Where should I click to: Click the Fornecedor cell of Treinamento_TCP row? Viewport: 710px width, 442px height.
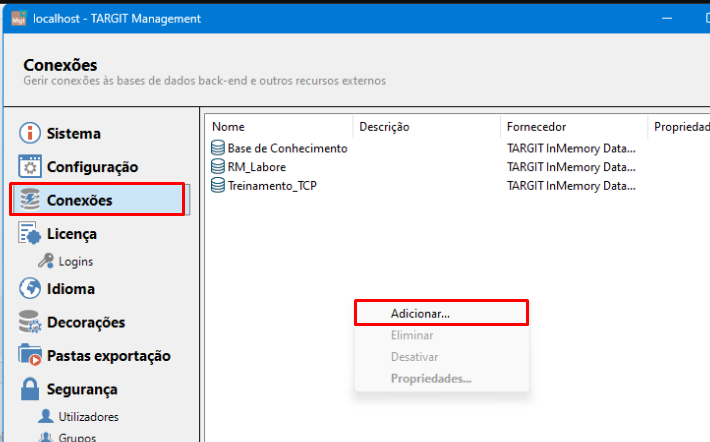[571, 186]
